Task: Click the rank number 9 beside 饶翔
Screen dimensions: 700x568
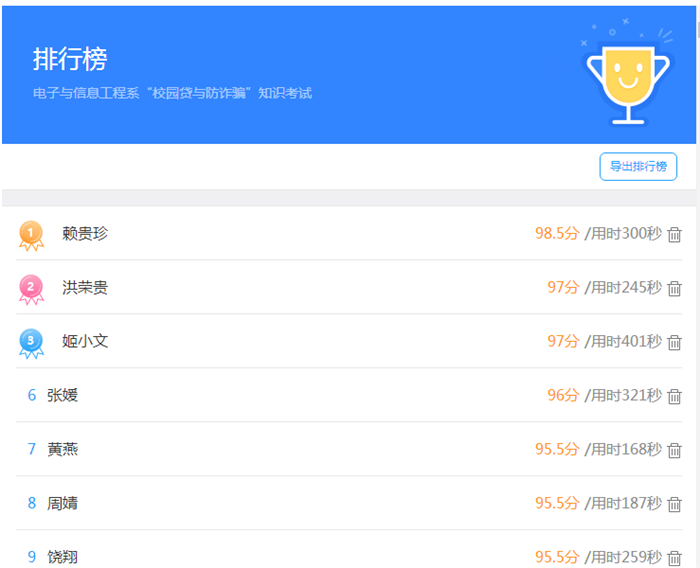Action: (32, 557)
